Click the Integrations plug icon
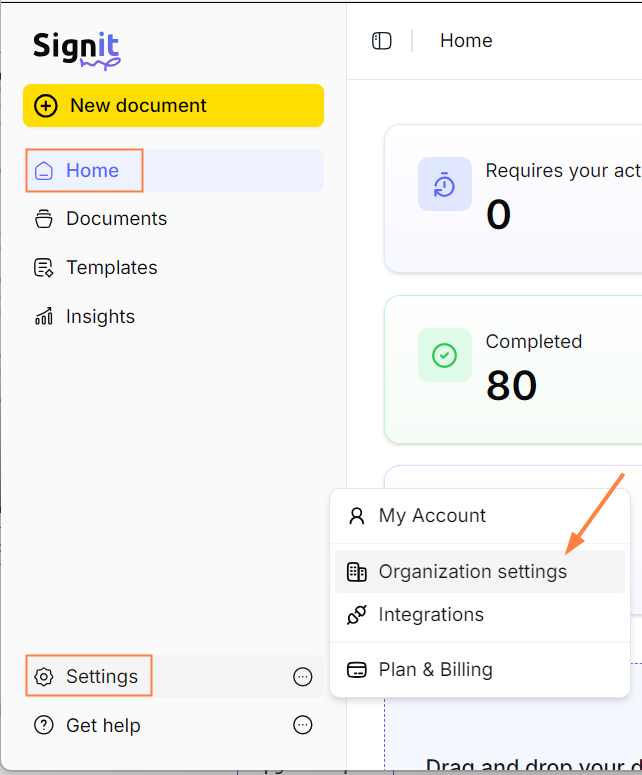 coord(356,615)
